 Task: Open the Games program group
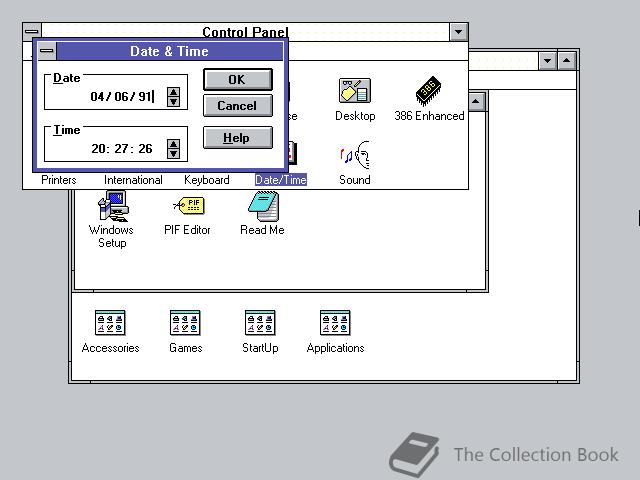pos(185,322)
